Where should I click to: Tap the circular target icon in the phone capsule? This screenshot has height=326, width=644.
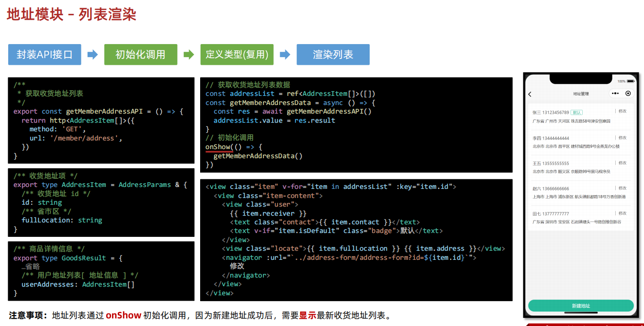click(x=628, y=93)
